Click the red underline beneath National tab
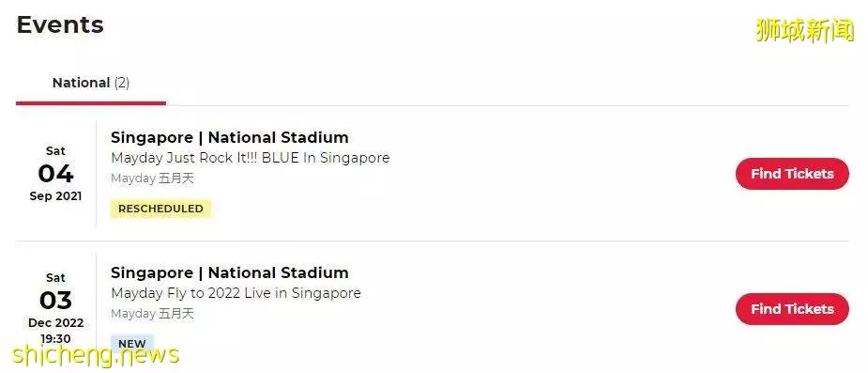The image size is (868, 373). pos(91,103)
